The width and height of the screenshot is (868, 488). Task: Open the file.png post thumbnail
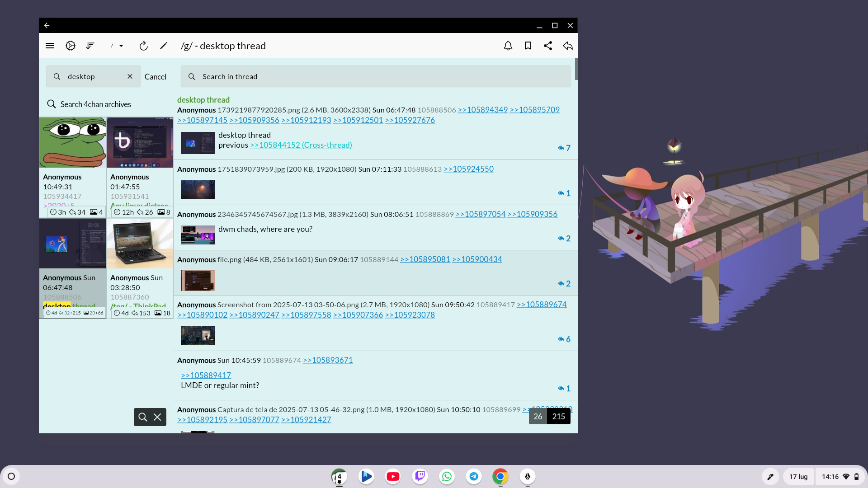pos(198,281)
